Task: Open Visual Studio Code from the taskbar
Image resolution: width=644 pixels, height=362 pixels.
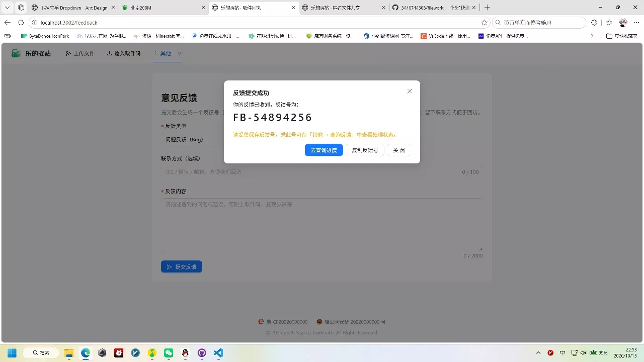Action: pos(218,353)
